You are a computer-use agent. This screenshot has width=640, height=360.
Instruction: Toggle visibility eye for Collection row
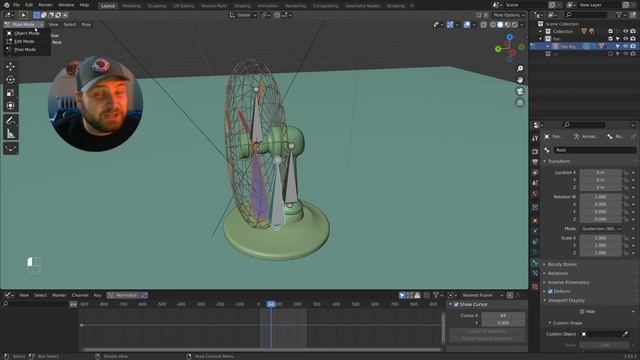(625, 31)
